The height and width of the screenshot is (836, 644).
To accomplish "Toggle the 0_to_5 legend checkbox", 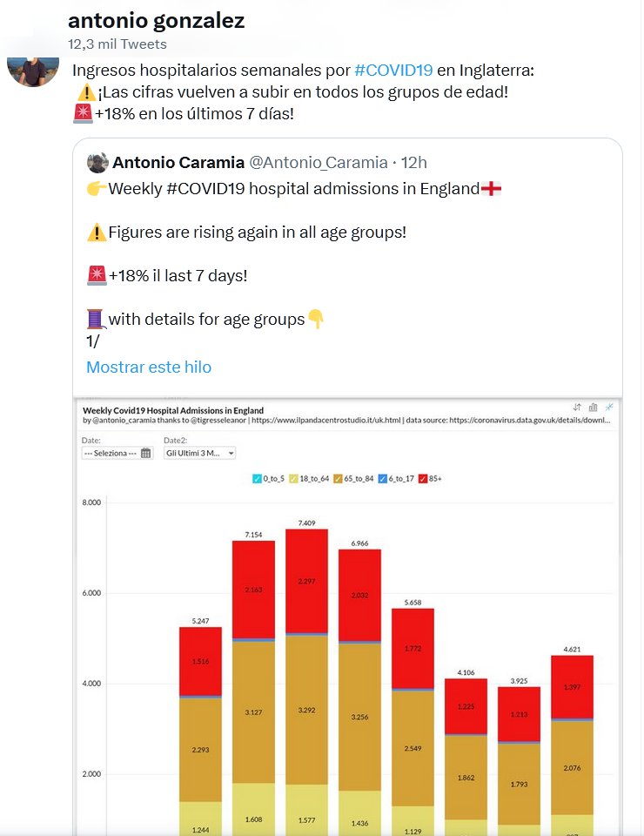I will coord(256,479).
